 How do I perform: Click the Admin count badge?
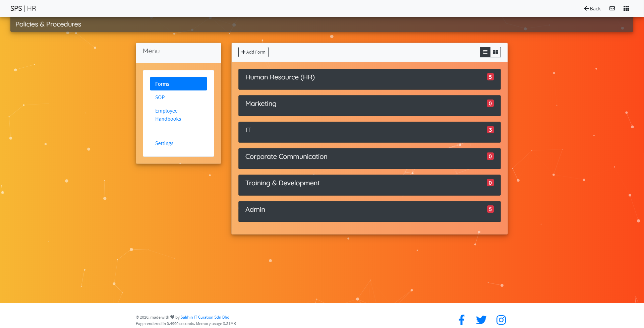(490, 209)
